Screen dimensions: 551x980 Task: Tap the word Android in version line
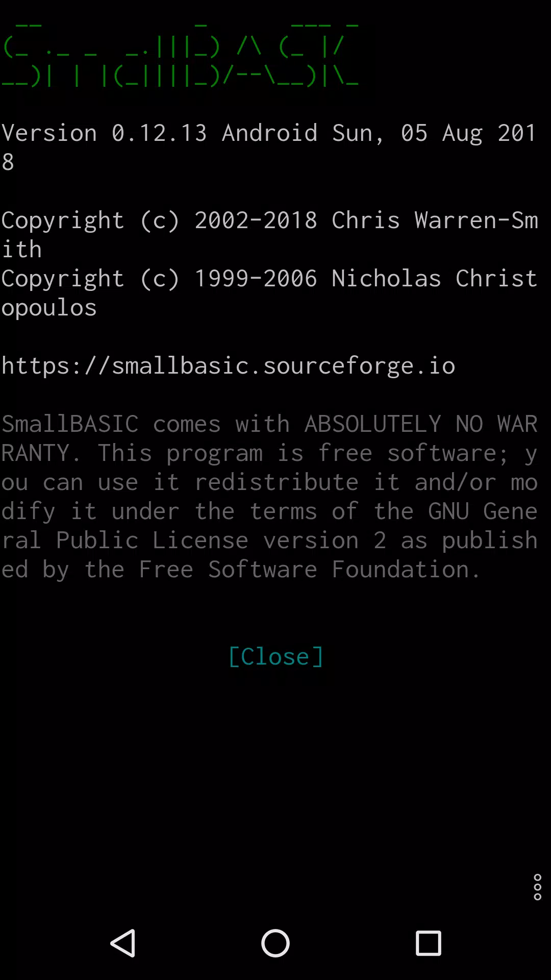pos(270,133)
